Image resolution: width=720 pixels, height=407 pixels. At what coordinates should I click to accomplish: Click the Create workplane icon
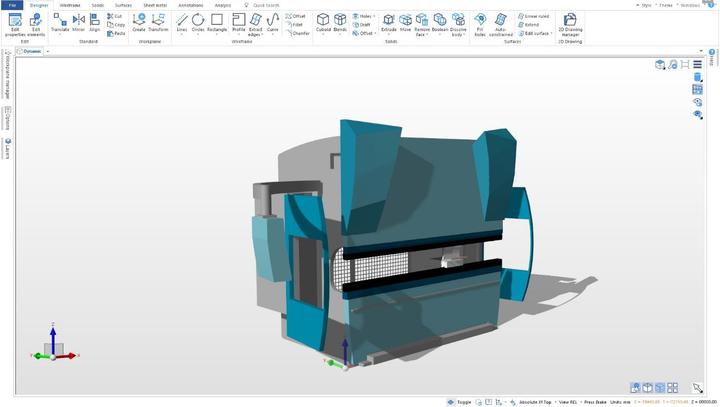click(x=139, y=22)
